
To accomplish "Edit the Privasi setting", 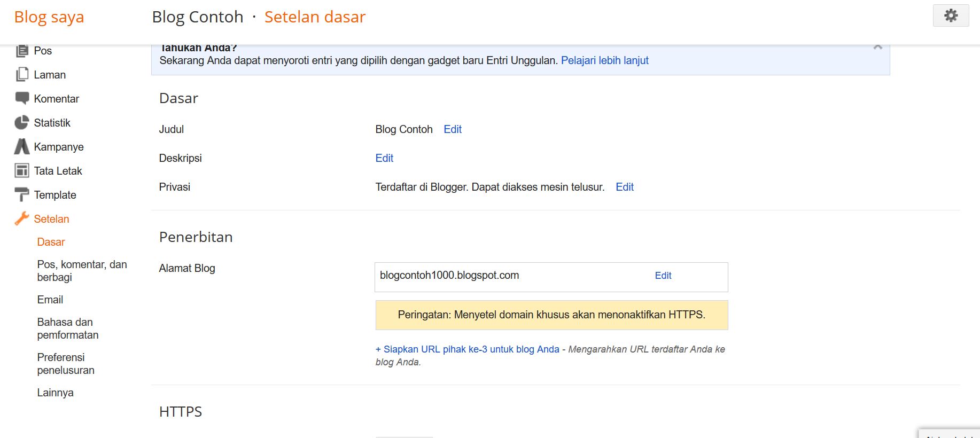I will [624, 187].
